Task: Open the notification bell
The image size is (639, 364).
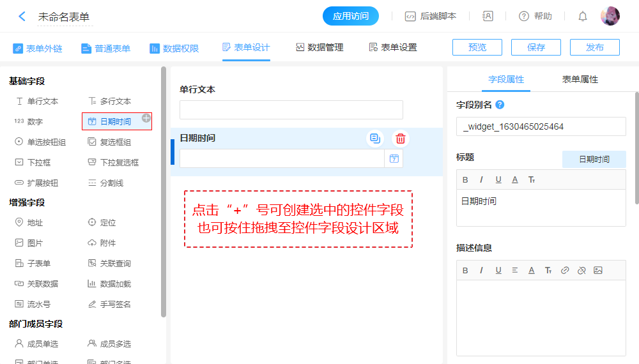Action: pos(583,17)
